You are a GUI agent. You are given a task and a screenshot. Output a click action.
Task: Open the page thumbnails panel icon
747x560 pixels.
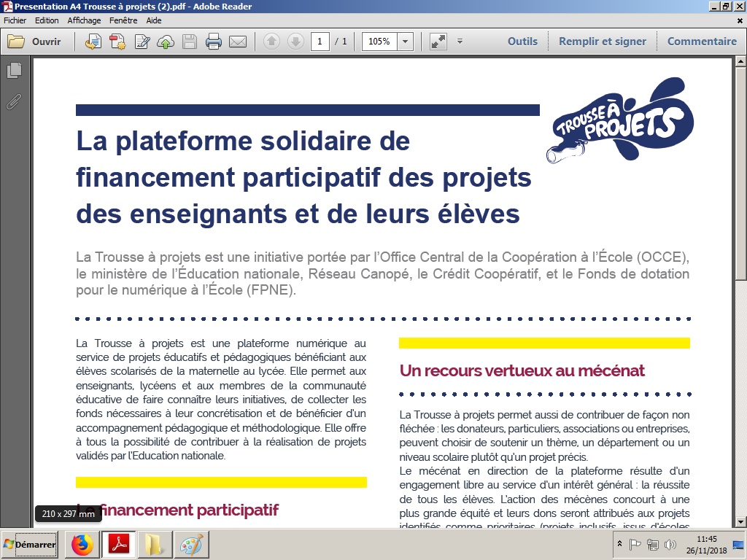15,71
